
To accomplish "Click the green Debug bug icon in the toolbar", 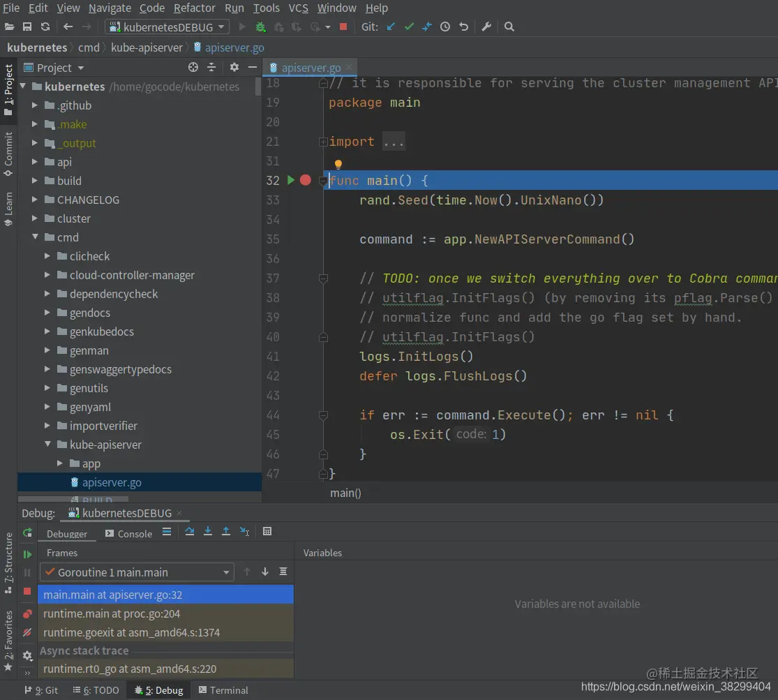I will coord(260,27).
